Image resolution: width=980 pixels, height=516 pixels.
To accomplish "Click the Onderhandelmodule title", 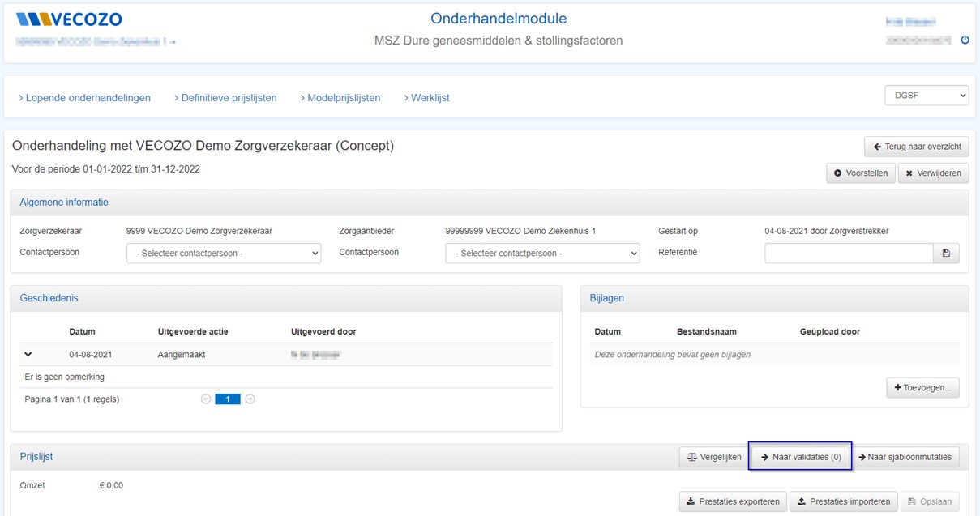I will coord(499,19).
